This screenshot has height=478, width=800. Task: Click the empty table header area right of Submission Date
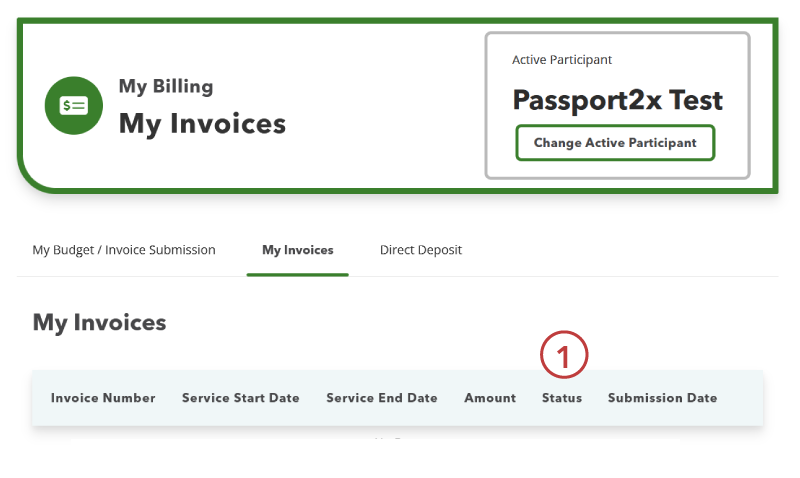click(740, 398)
